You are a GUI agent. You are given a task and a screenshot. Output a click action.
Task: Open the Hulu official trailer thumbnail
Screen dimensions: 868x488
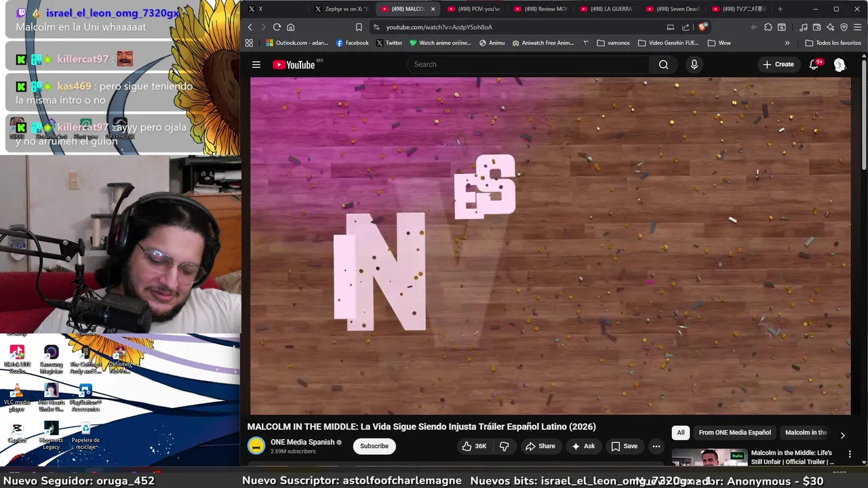coord(709,457)
